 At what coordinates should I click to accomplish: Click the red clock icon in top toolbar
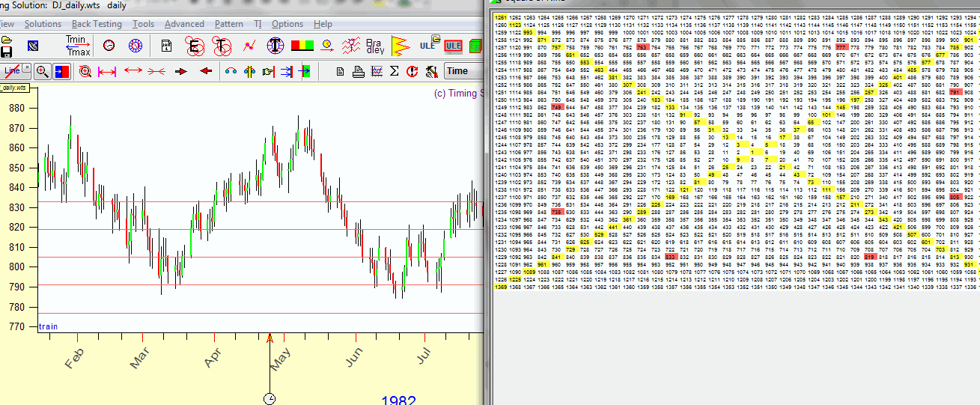point(109,46)
